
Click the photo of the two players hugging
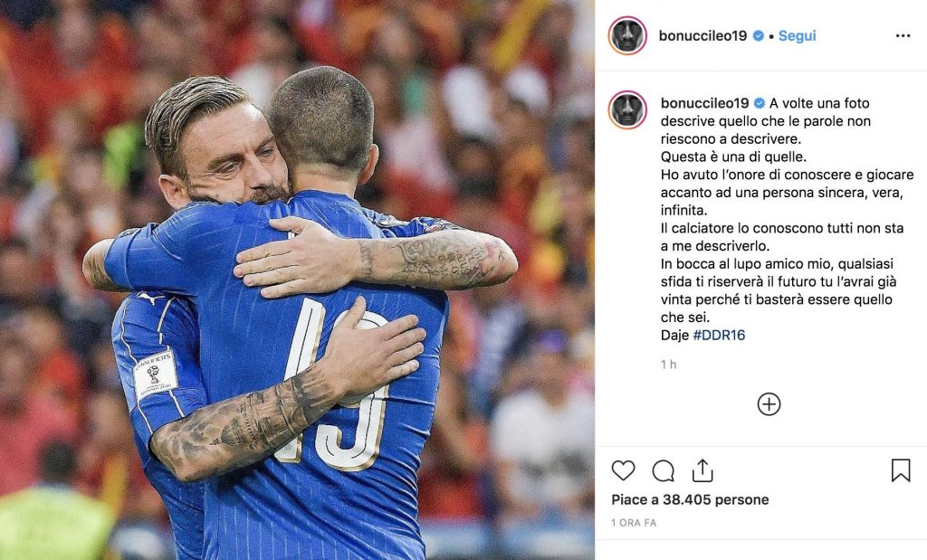click(x=297, y=280)
